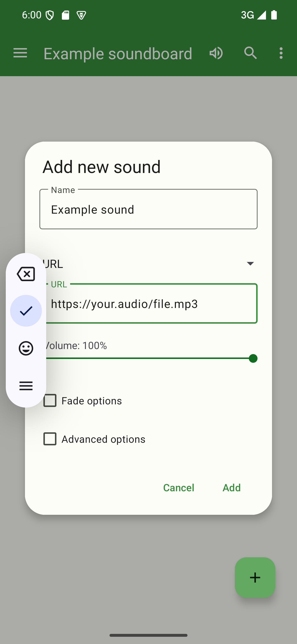
Task: Click the volume slider handle
Action: pyautogui.click(x=253, y=358)
